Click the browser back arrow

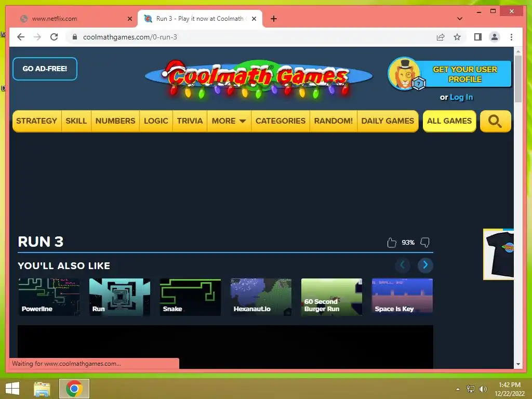point(21,37)
